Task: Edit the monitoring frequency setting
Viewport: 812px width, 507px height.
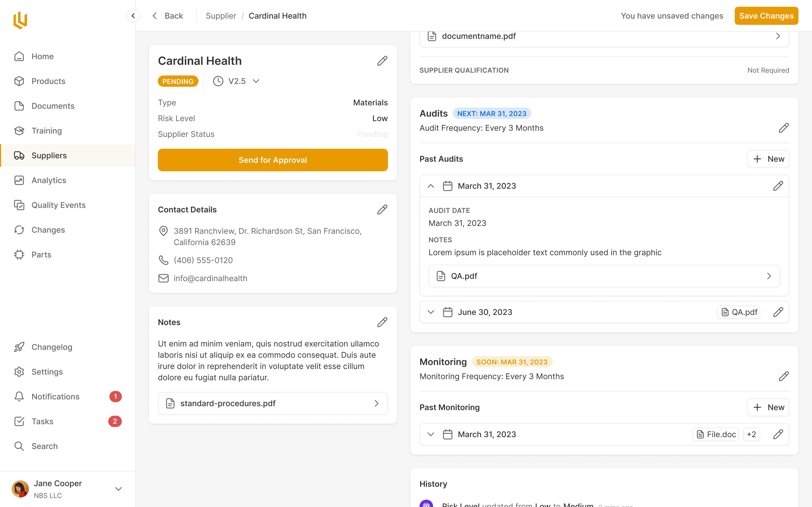Action: tap(783, 376)
